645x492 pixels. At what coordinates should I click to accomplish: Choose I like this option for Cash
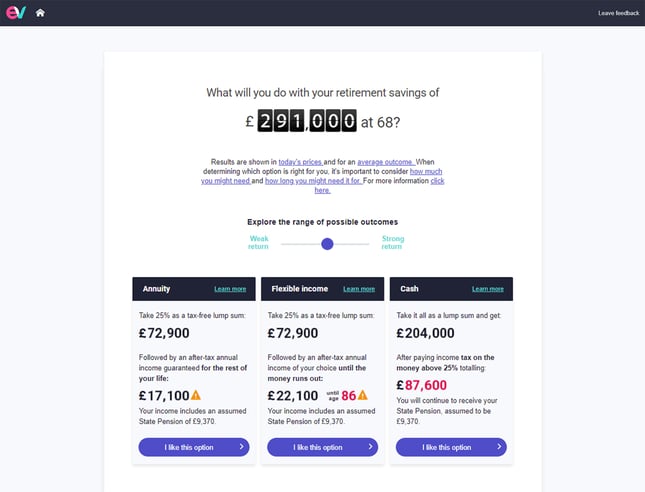451,447
